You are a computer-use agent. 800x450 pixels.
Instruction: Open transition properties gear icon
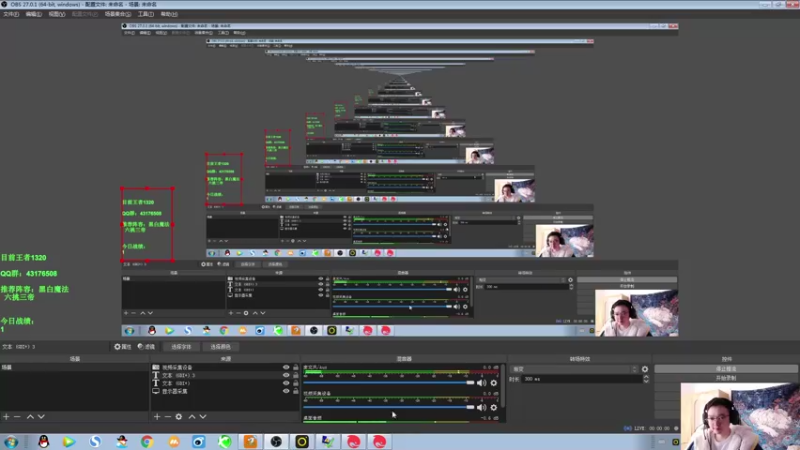[645, 369]
